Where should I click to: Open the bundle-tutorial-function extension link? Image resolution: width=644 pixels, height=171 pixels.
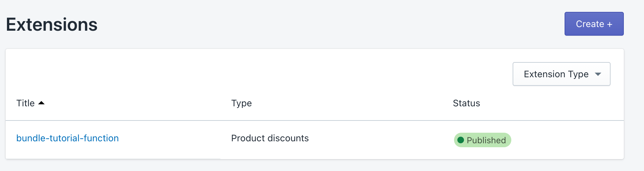pos(68,138)
